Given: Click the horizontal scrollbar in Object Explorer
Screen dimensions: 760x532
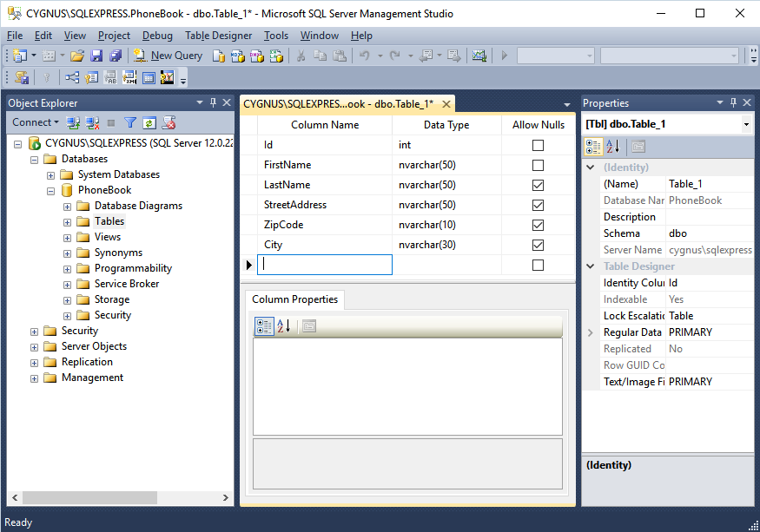Looking at the screenshot, I should 89,497.
